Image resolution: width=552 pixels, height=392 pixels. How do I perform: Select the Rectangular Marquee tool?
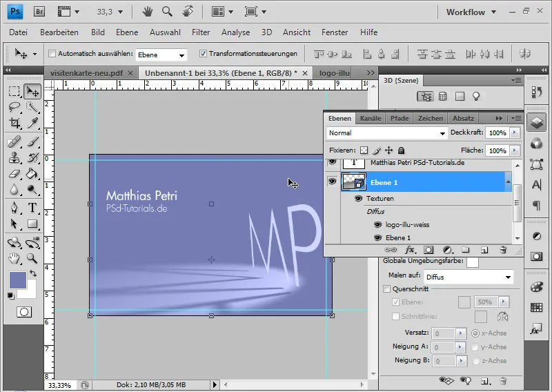14,91
